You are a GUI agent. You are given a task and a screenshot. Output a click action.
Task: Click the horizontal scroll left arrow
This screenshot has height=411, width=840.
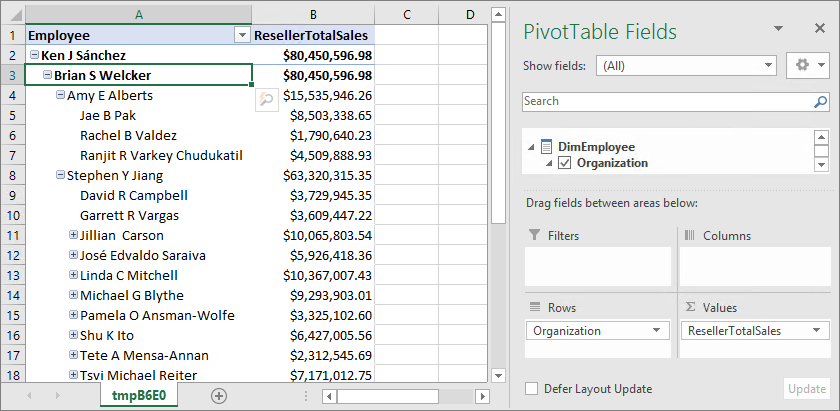tap(329, 397)
